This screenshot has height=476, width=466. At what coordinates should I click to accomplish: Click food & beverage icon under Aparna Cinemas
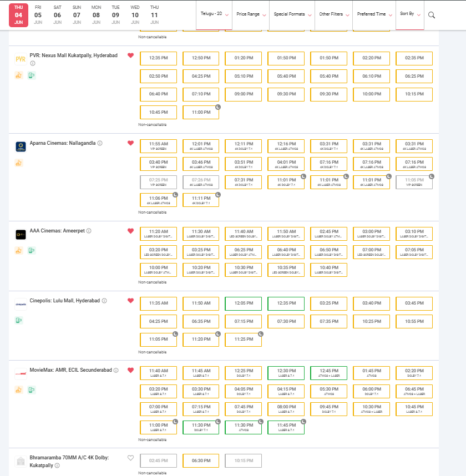coord(19,163)
